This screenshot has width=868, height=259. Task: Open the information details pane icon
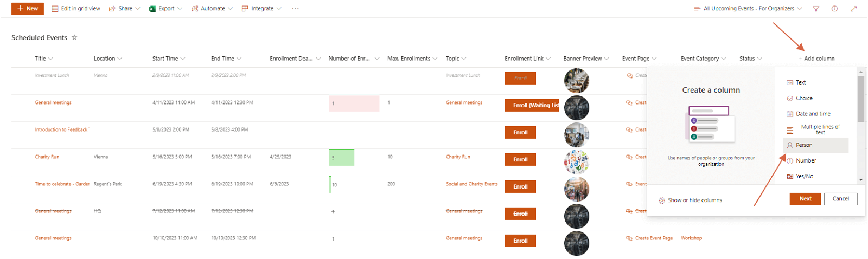pos(834,9)
